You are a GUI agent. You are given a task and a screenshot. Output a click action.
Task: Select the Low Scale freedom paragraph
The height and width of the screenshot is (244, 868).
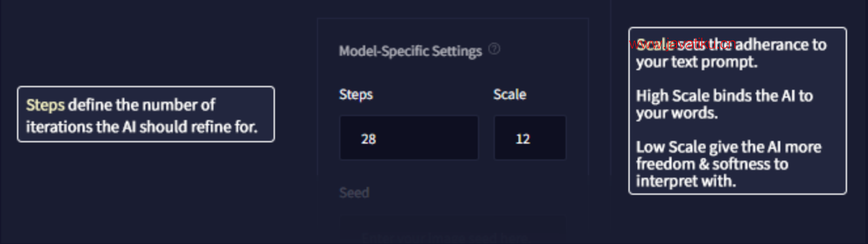729,164
